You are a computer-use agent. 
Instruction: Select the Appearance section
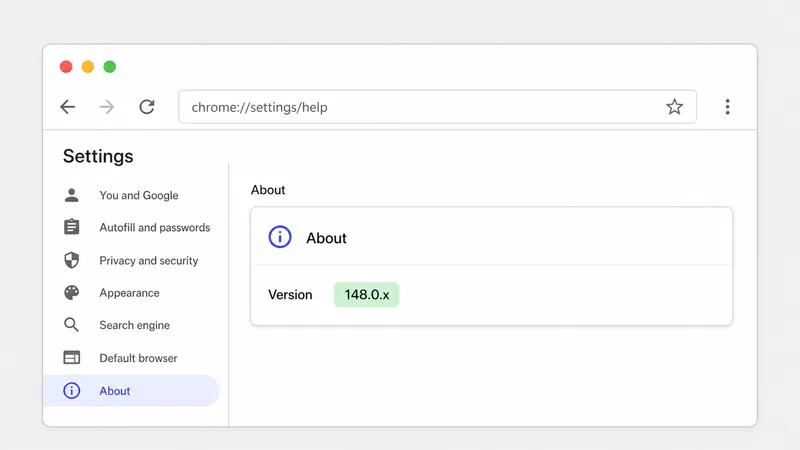coord(131,293)
